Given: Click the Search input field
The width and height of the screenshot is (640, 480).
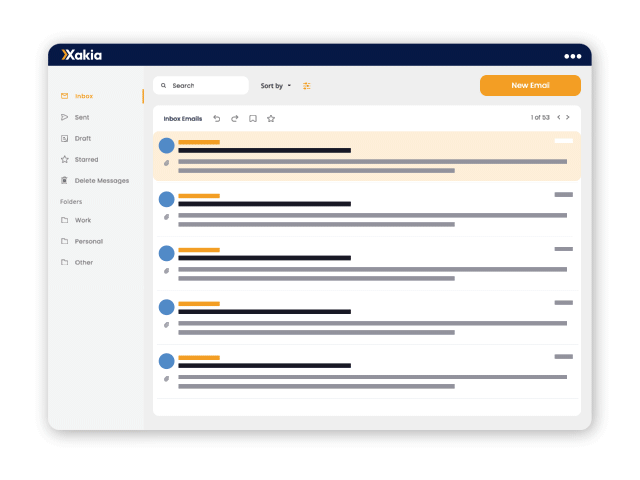Looking at the screenshot, I should click(x=201, y=85).
